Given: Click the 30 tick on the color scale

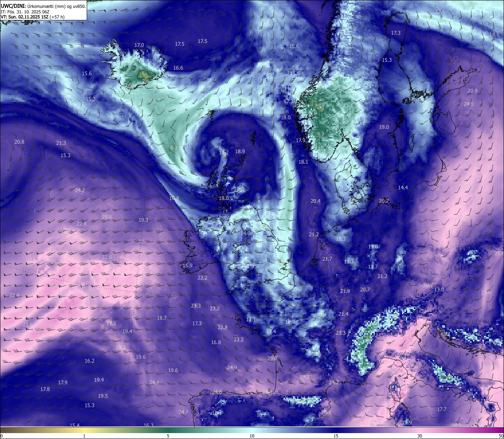Looking at the screenshot, I should [420, 436].
